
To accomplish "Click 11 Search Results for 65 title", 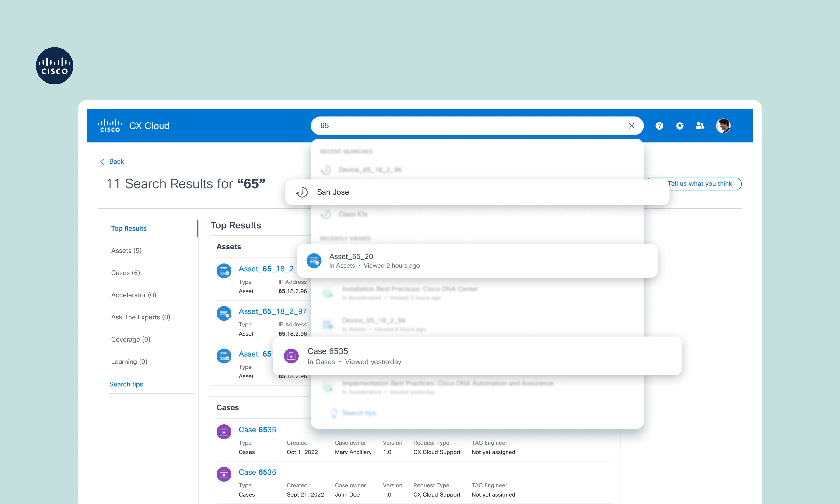I will point(186,184).
